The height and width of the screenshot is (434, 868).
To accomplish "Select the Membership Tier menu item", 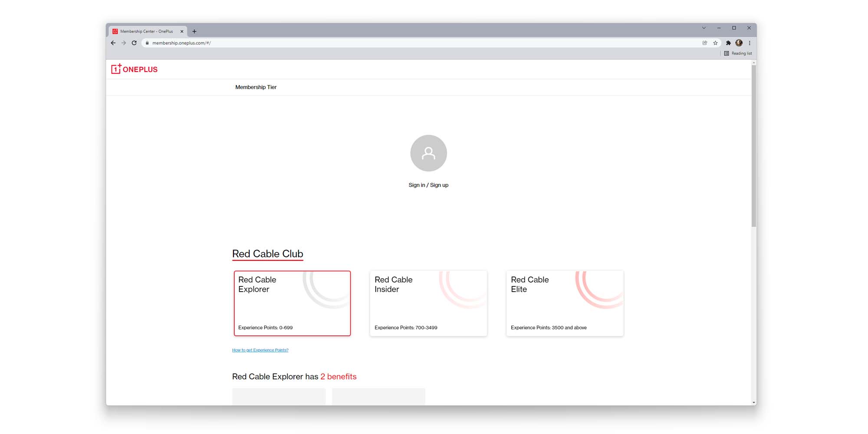I will 256,87.
